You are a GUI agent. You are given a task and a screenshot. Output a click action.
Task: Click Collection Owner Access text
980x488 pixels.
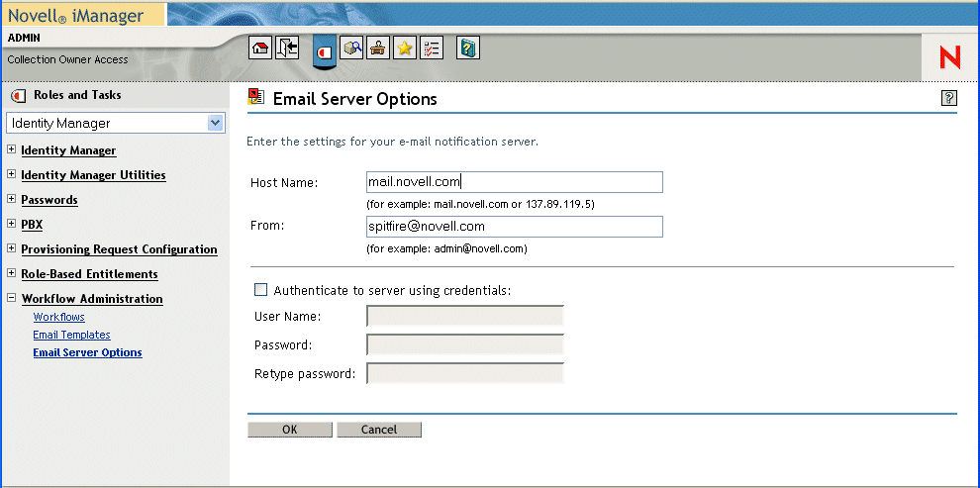[x=67, y=60]
